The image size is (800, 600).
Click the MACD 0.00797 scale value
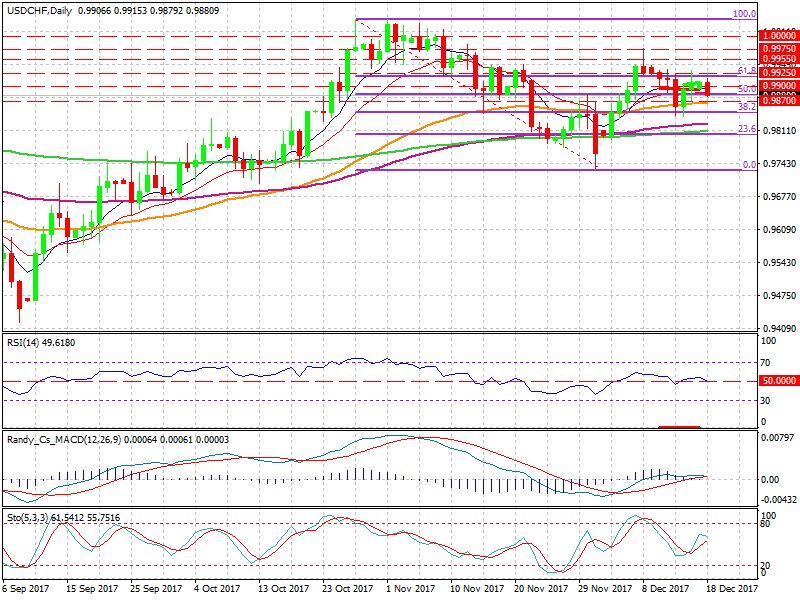777,438
